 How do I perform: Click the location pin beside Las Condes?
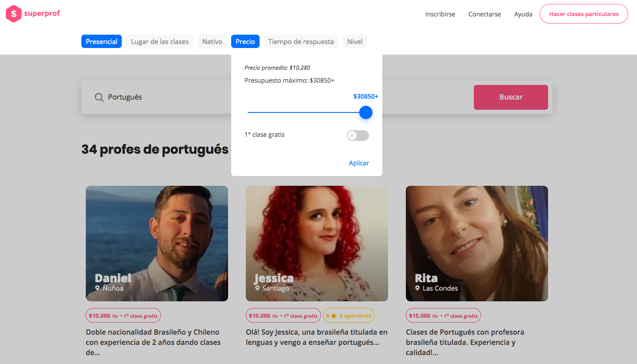(417, 288)
